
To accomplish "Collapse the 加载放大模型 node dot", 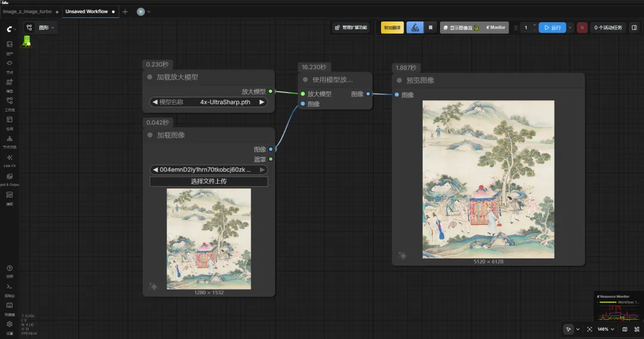I will [150, 77].
